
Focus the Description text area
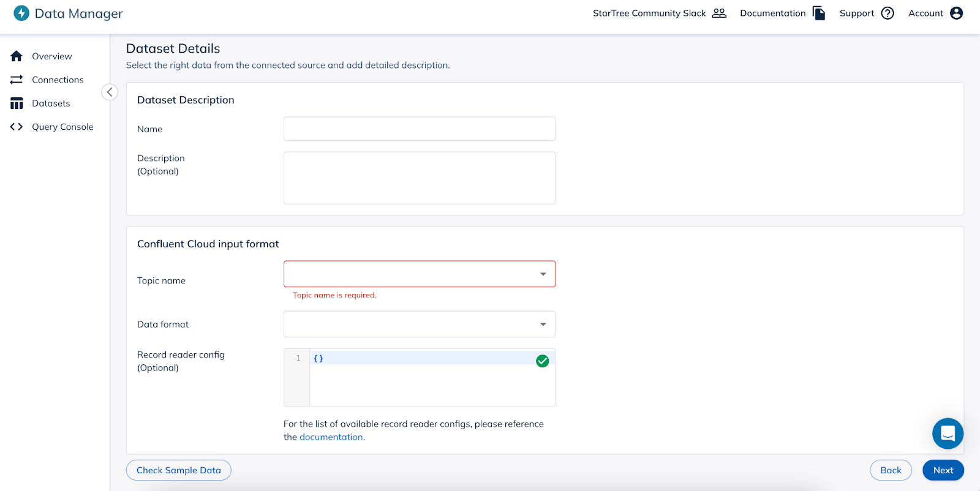(419, 178)
